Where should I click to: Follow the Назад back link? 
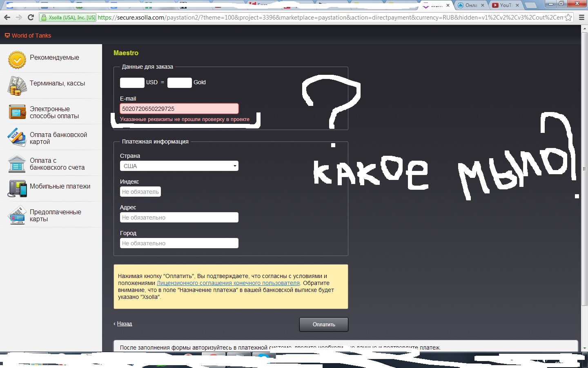tap(125, 323)
